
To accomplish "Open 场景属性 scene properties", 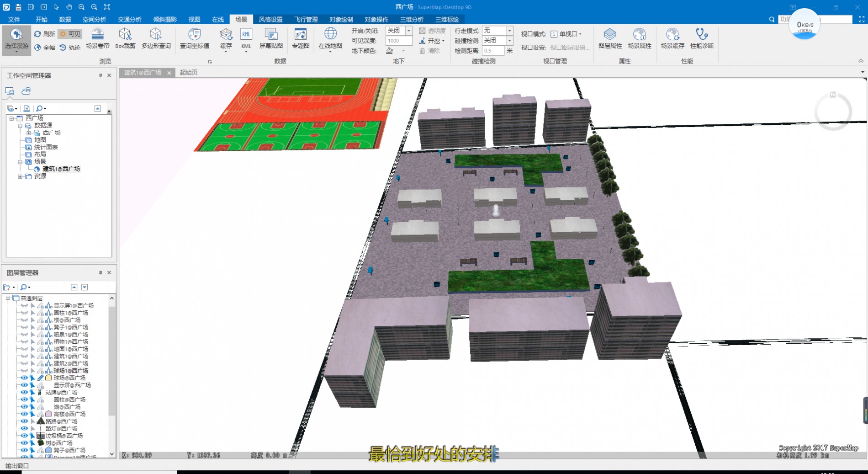I will coord(640,39).
